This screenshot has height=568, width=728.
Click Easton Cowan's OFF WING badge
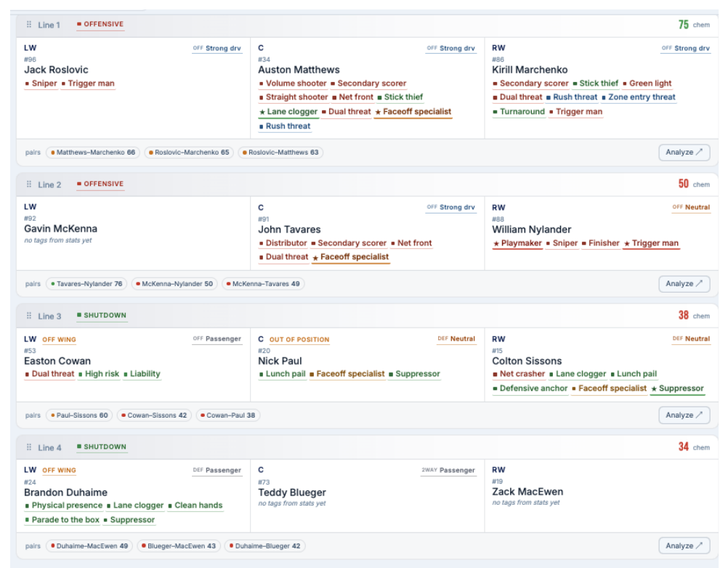click(x=59, y=339)
